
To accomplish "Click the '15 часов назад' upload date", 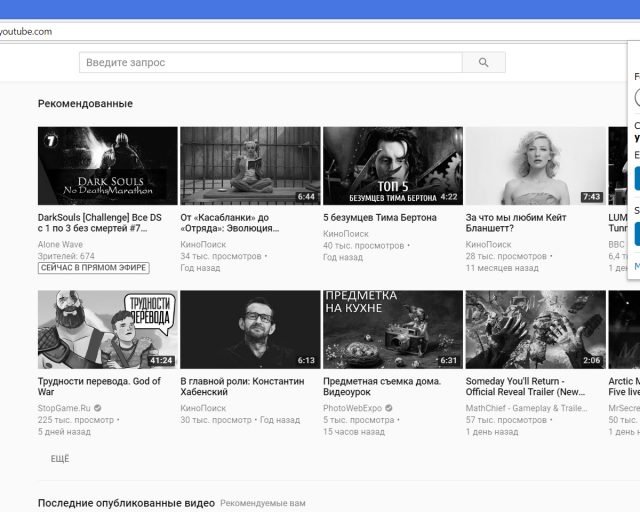I will tap(354, 432).
